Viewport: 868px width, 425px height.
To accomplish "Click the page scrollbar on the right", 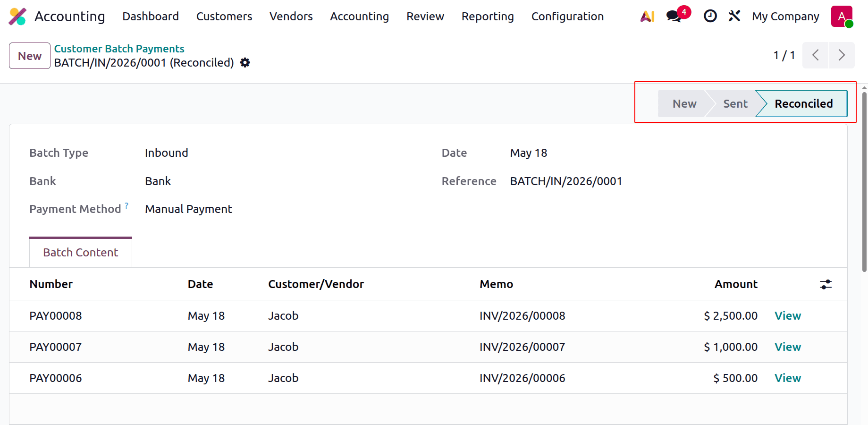I will (x=864, y=182).
